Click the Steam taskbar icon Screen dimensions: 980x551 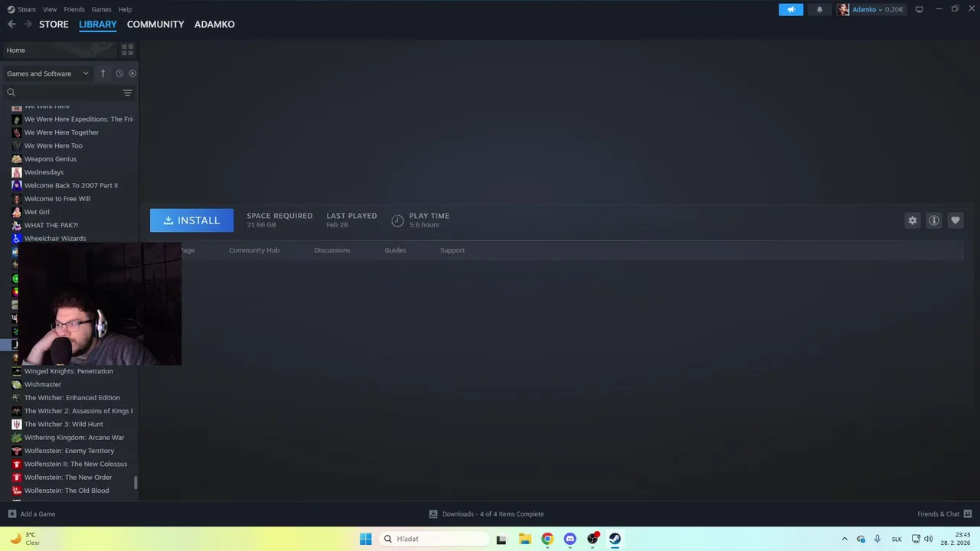point(615,539)
